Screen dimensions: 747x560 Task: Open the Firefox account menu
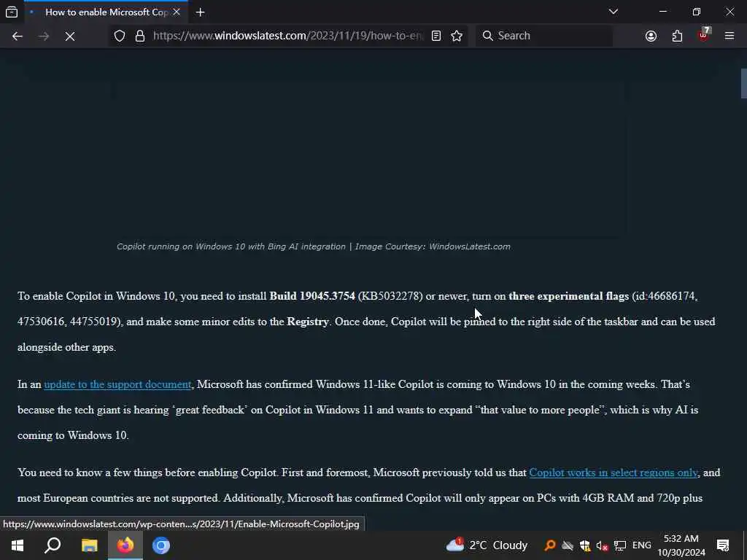point(651,36)
